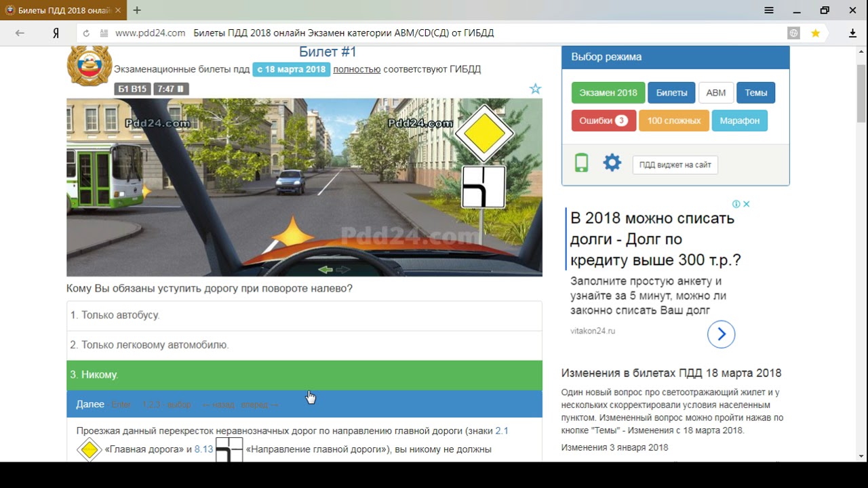Open the Yandex home button
The width and height of the screenshot is (868, 488).
[56, 33]
